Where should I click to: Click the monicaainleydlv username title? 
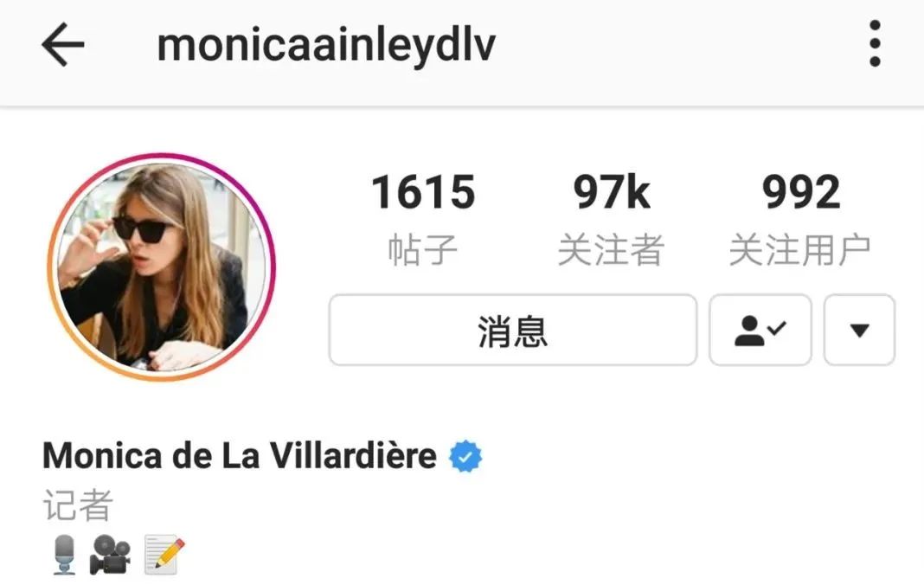point(326,46)
